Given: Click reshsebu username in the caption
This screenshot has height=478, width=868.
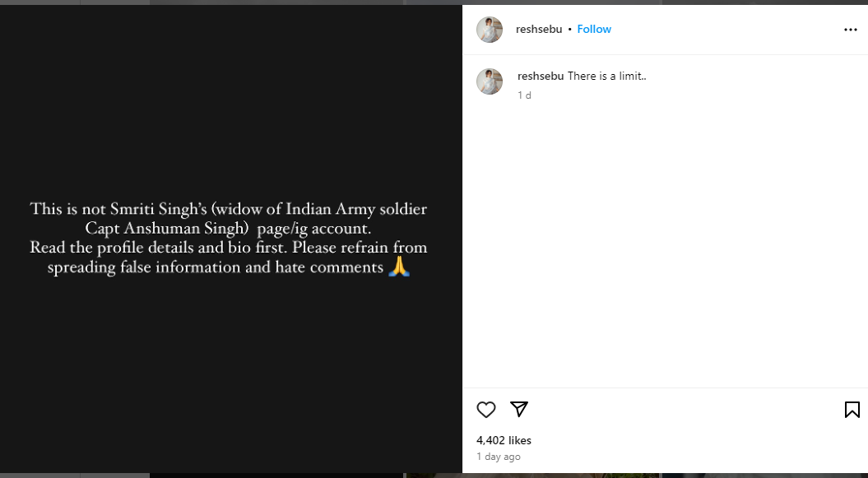Looking at the screenshot, I should 541,76.
